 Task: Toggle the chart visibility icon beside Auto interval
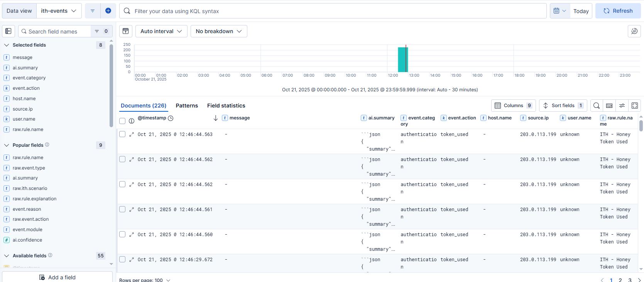point(126,31)
